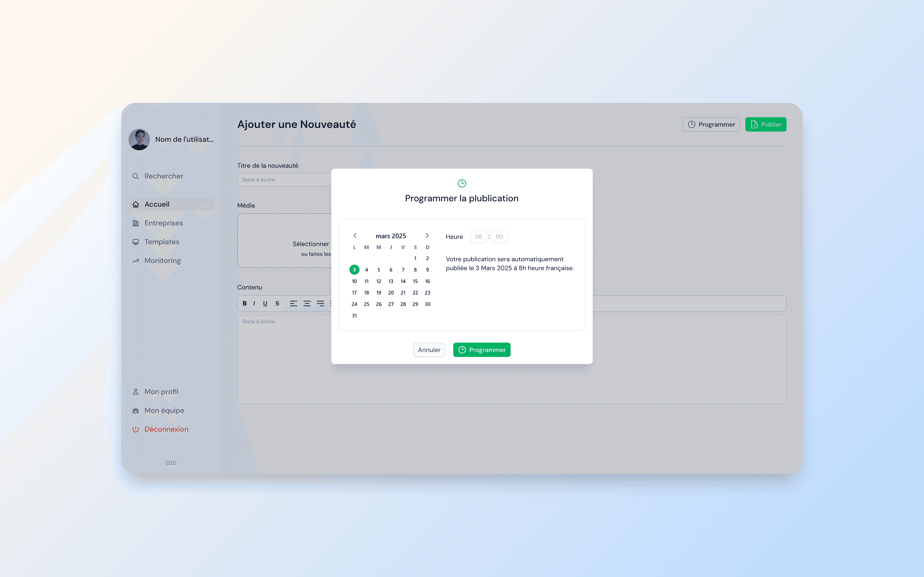Confirm with green Programmer button
This screenshot has width=924, height=577.
click(x=481, y=350)
